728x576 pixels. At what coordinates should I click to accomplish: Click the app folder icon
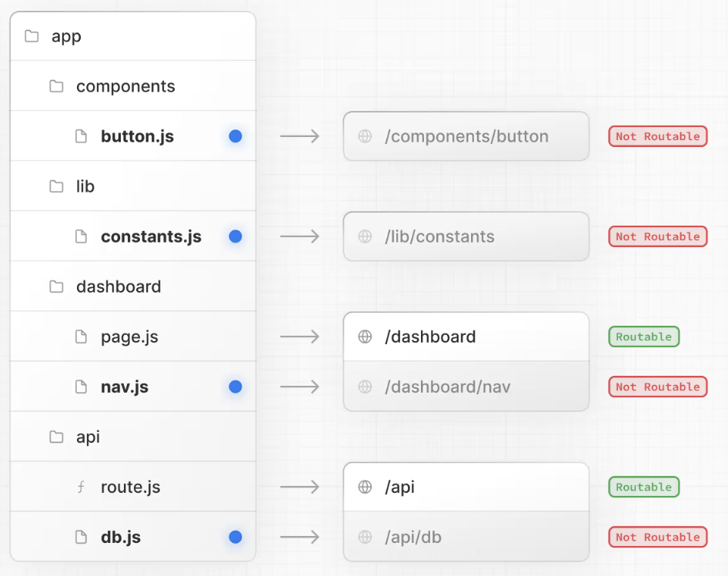click(x=32, y=36)
